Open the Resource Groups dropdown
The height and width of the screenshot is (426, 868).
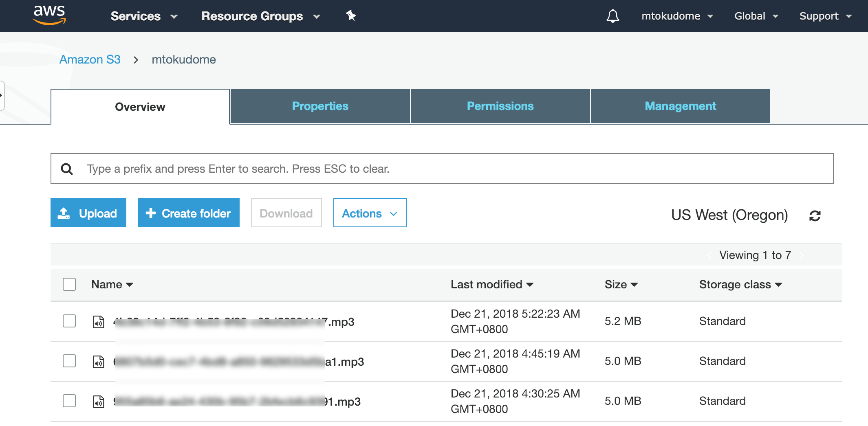(x=261, y=16)
